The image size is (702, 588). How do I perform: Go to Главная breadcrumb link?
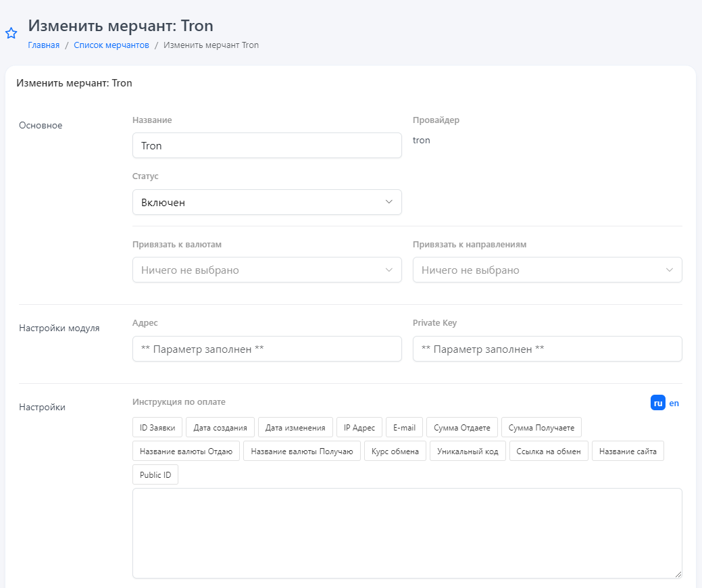point(43,45)
